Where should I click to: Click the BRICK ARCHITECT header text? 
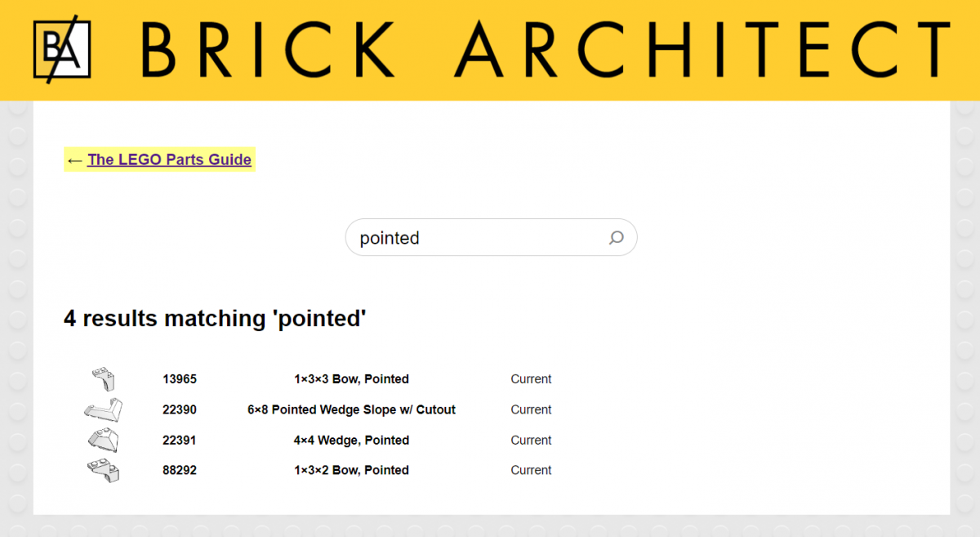(539, 50)
